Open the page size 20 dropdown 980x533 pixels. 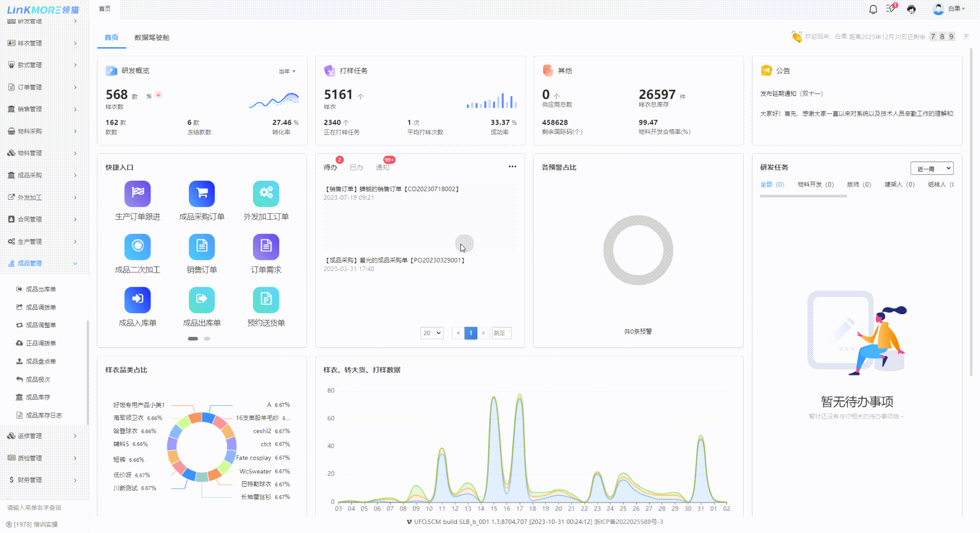[x=432, y=333]
